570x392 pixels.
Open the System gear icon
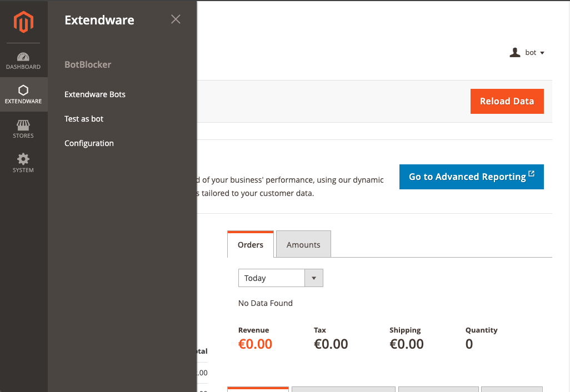click(x=23, y=159)
